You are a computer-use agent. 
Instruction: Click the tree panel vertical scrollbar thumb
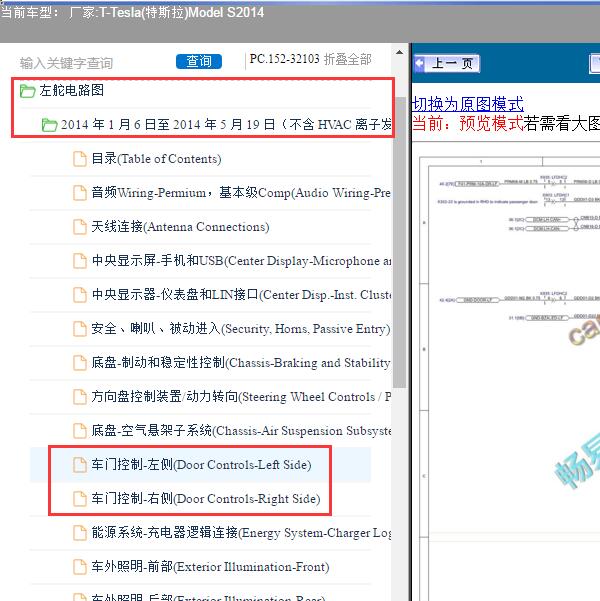[x=399, y=242]
